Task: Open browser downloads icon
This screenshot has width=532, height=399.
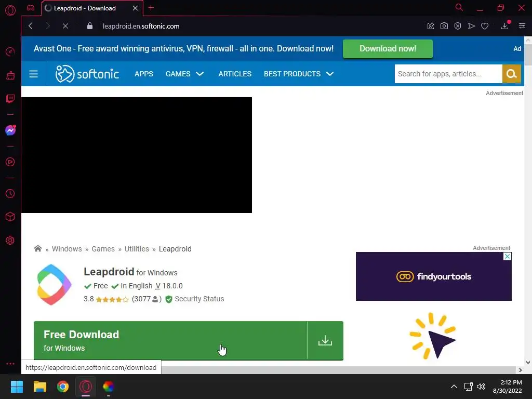Action: pos(505,26)
